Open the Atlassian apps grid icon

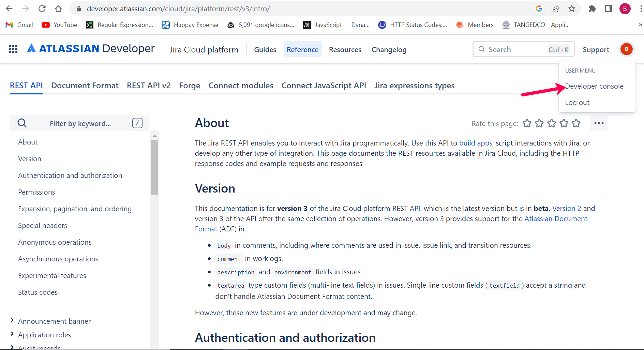click(13, 49)
